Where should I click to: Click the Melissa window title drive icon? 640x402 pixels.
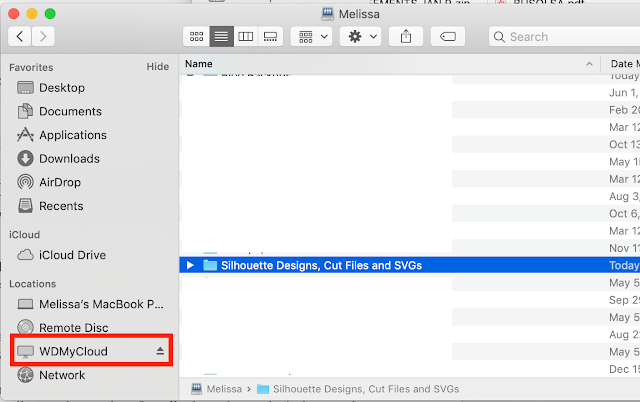pyautogui.click(x=327, y=14)
